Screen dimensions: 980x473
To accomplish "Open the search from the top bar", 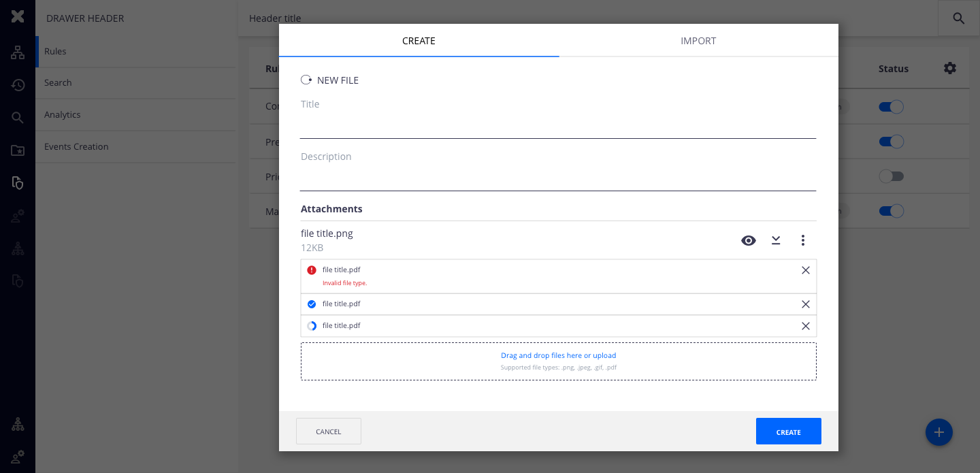I will pos(958,18).
